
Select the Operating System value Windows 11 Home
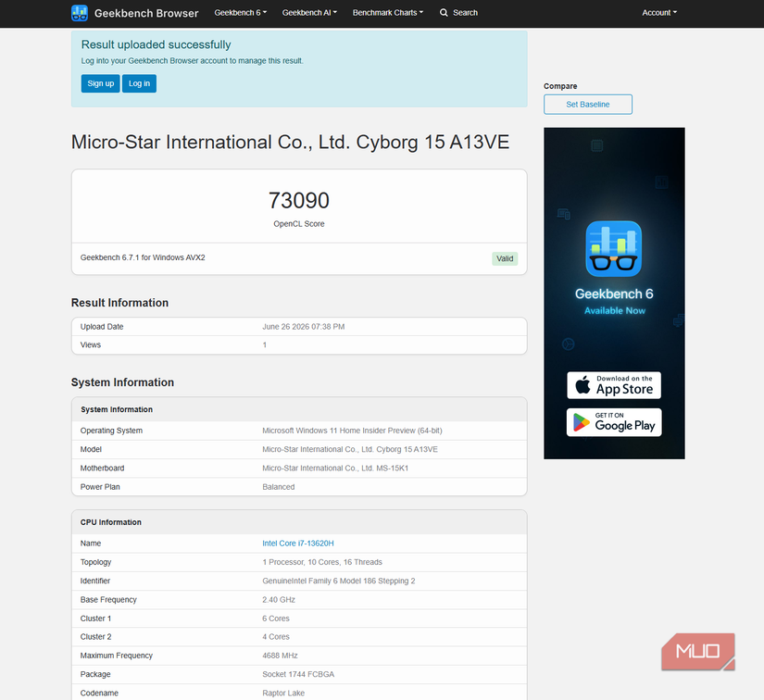point(352,431)
